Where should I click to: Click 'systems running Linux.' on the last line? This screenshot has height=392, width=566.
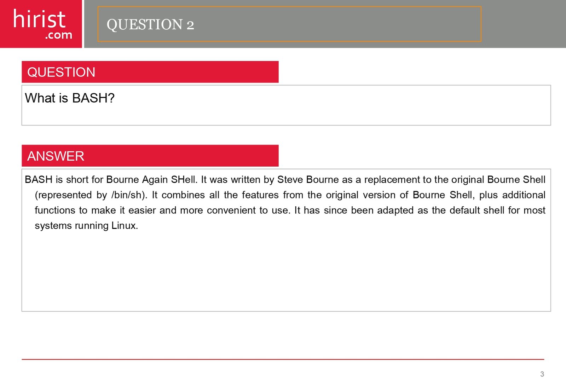tap(86, 226)
